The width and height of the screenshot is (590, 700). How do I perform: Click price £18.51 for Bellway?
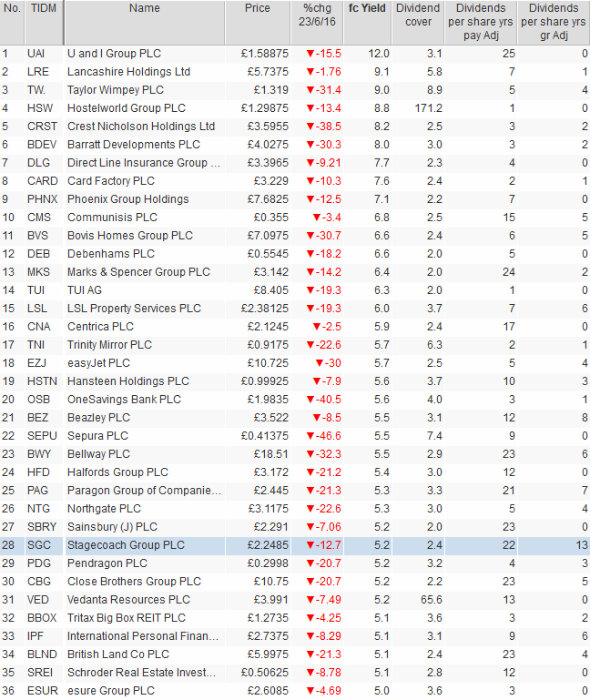click(271, 454)
